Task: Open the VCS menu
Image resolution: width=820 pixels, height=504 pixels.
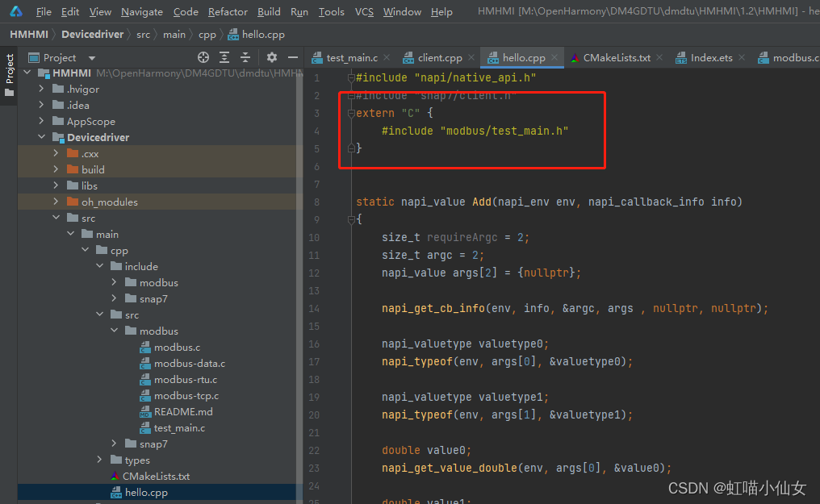Action: pos(364,11)
